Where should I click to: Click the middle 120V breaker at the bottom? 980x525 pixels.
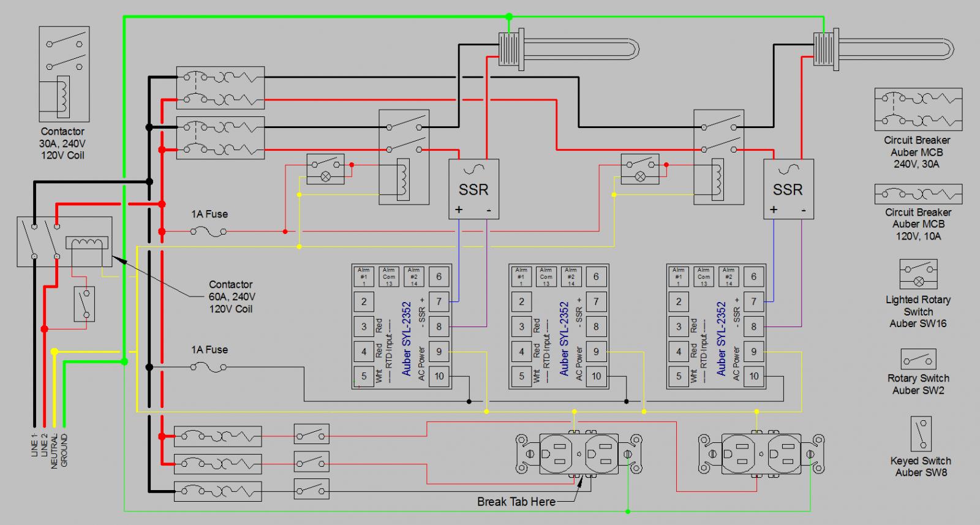[x=218, y=464]
